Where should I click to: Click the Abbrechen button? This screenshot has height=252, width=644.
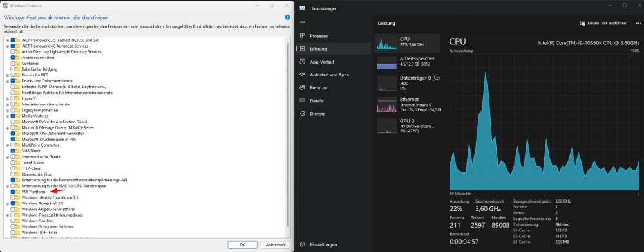[275, 245]
